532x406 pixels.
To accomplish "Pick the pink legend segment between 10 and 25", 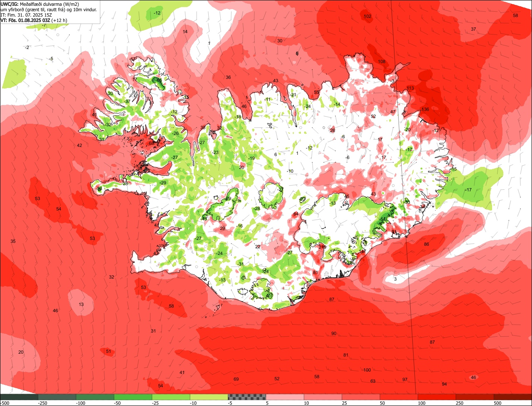I will [x=323, y=397].
